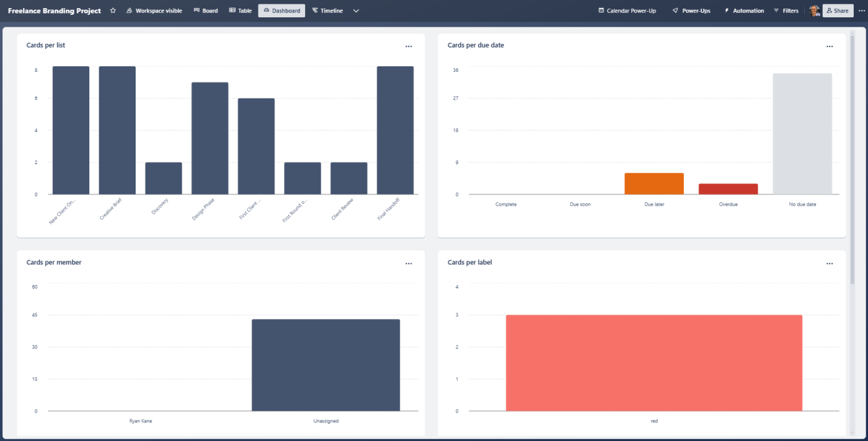868x441 pixels.
Task: Open Cards per due date options menu
Action: tap(830, 46)
